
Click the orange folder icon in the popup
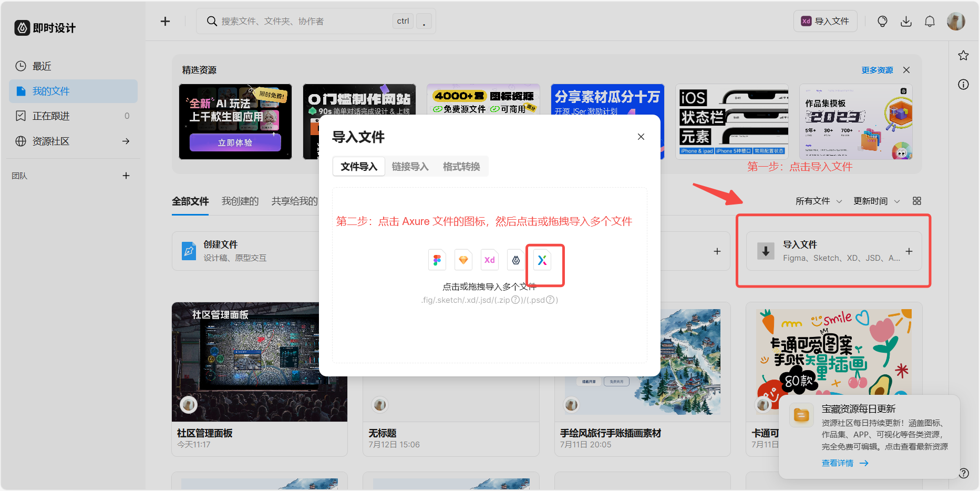click(x=802, y=416)
